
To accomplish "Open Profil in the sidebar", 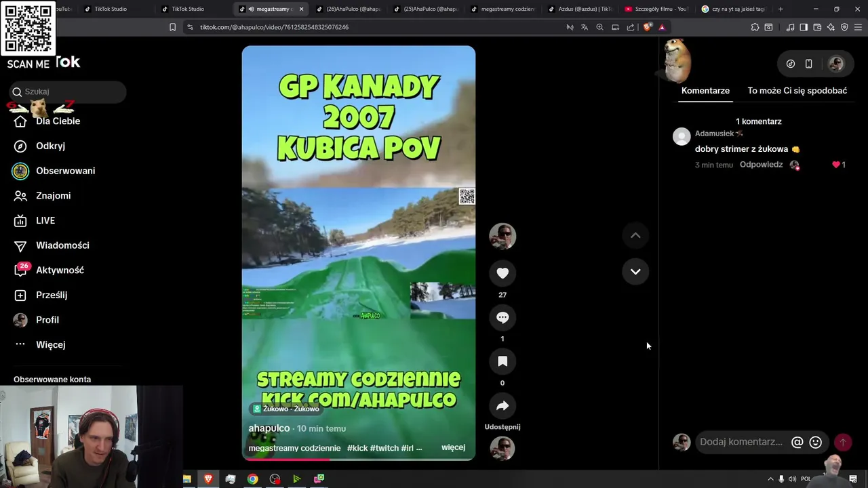I will 47,320.
